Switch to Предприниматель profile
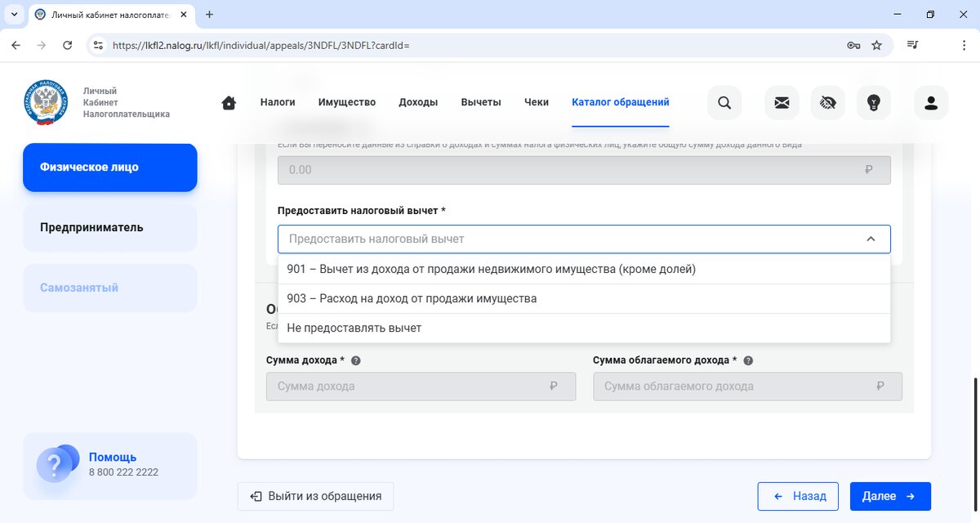The width and height of the screenshot is (980, 523). (x=110, y=228)
